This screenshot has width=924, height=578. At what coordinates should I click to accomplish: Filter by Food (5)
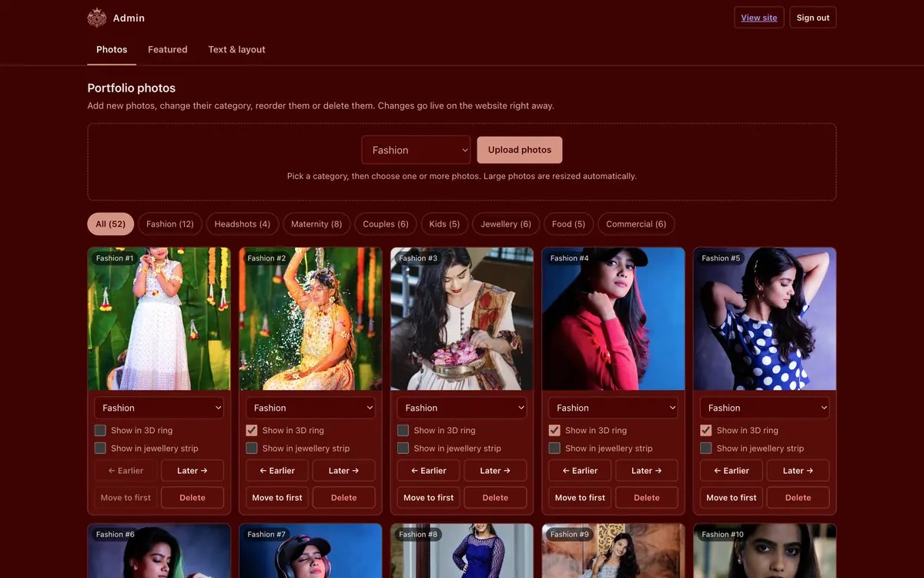click(x=569, y=224)
